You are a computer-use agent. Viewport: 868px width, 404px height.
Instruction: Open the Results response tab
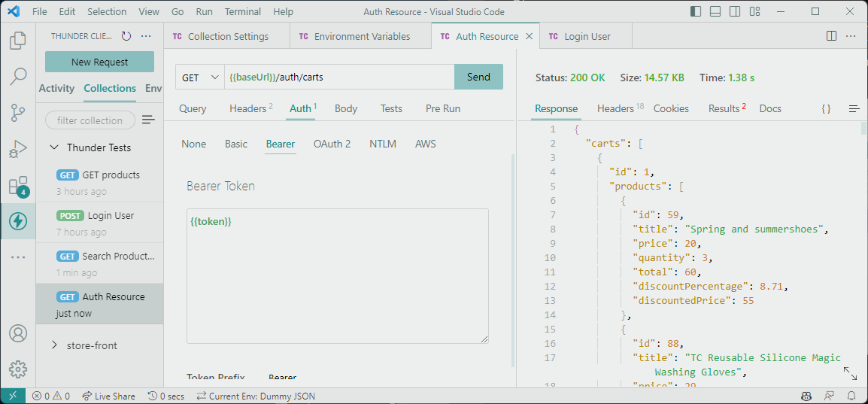(724, 109)
